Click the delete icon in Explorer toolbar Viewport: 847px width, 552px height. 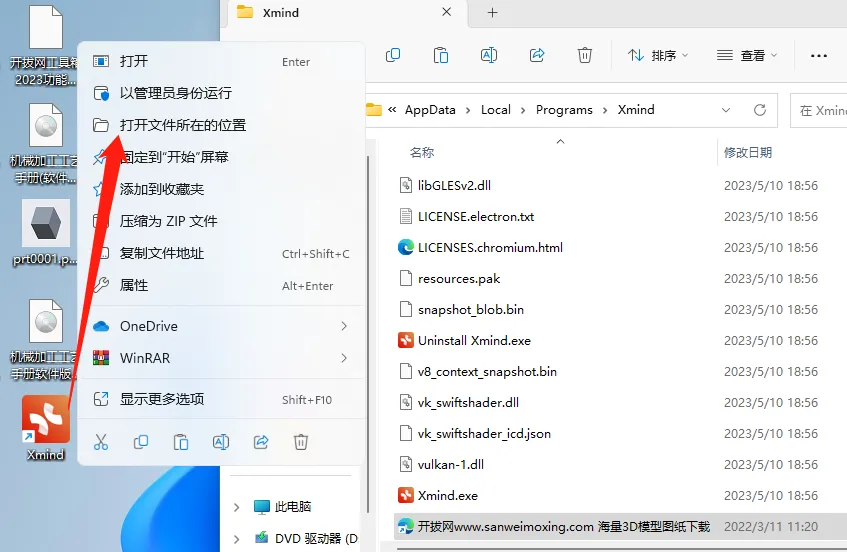pyautogui.click(x=584, y=55)
